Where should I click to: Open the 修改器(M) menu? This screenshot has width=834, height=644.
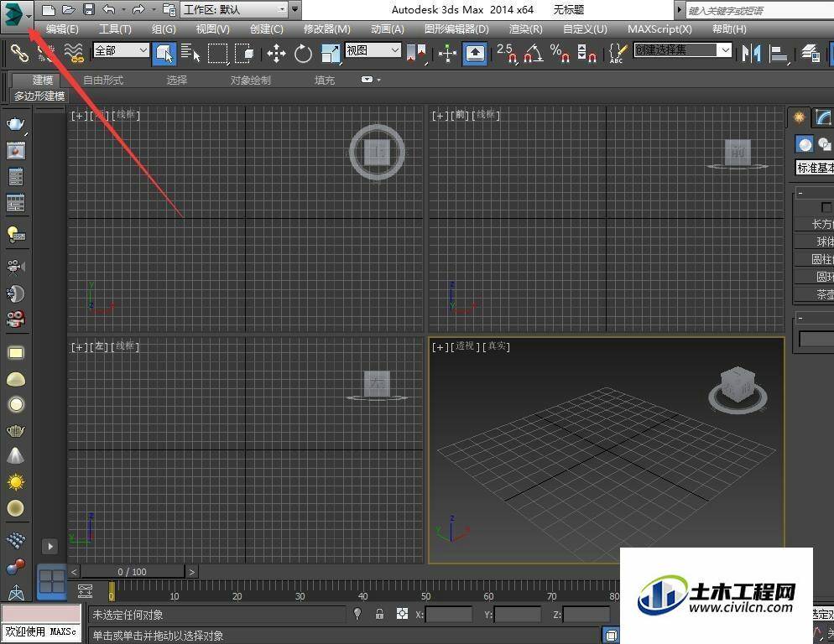coord(326,29)
